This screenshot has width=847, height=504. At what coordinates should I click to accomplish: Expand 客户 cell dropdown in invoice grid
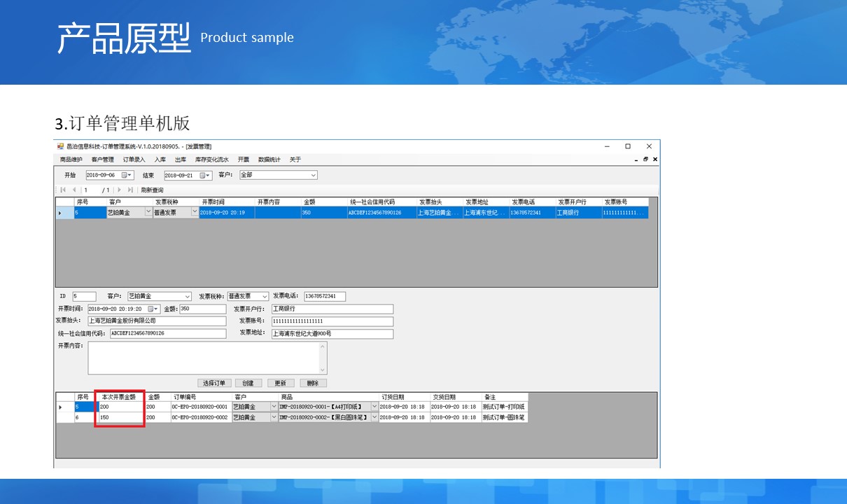click(148, 212)
